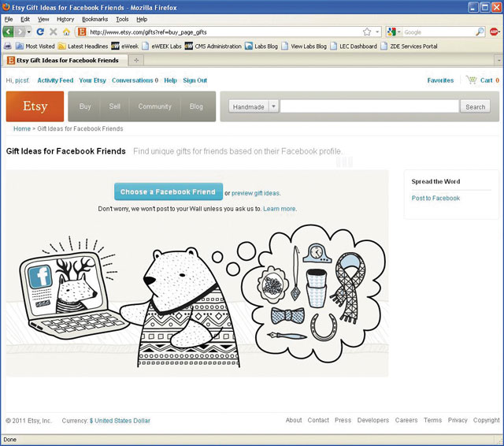Screen dimensions: 504x446
Task: Open the address bar history dropdown
Action: point(377,32)
